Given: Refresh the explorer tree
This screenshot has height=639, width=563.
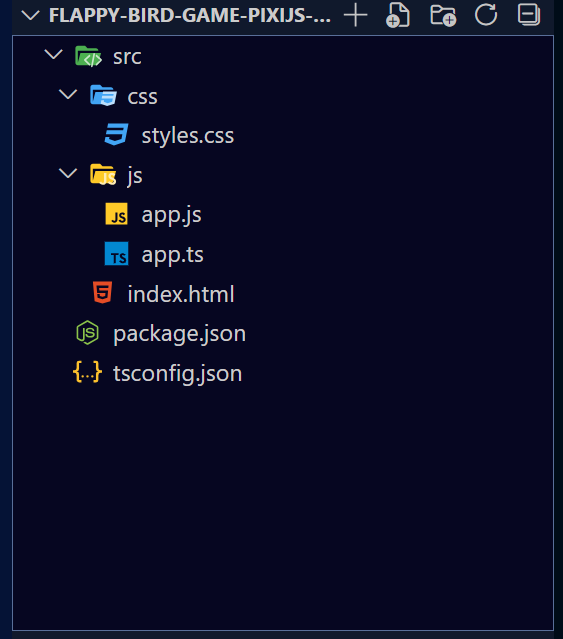Looking at the screenshot, I should pos(486,15).
